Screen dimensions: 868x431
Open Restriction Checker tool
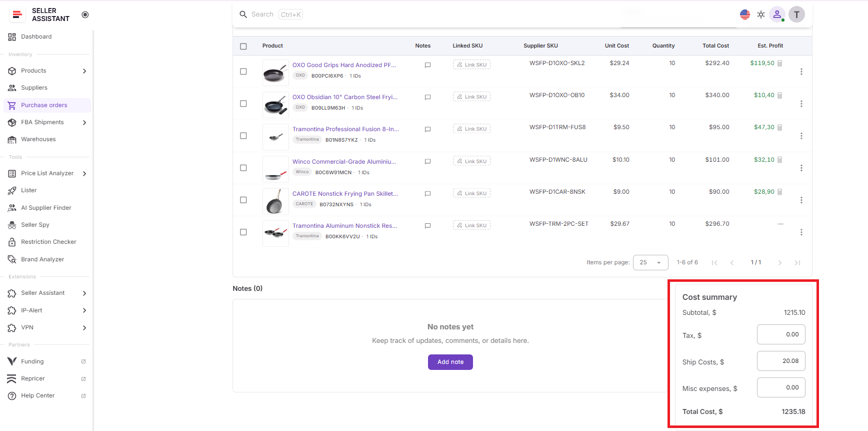pyautogui.click(x=47, y=242)
